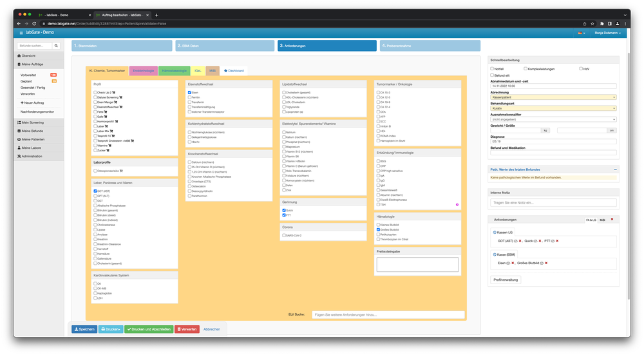Collapse the Path. Werte panel with minus icon
This screenshot has width=644, height=355.
[x=614, y=169]
